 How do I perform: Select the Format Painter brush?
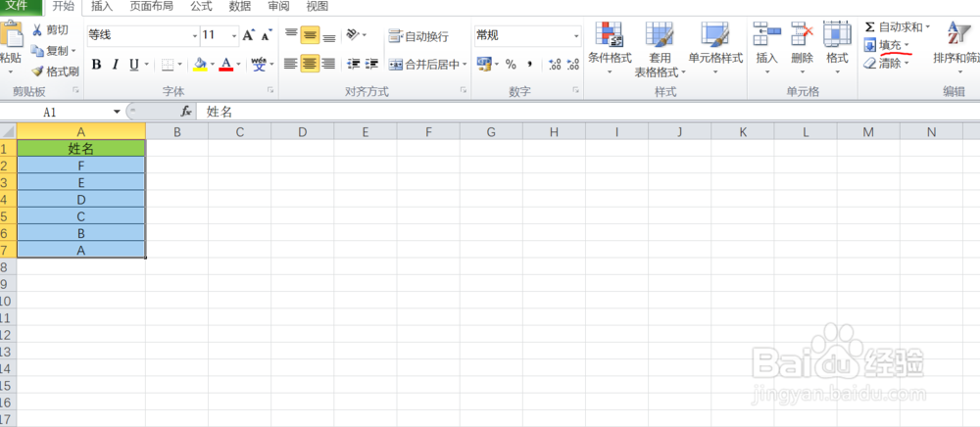37,71
